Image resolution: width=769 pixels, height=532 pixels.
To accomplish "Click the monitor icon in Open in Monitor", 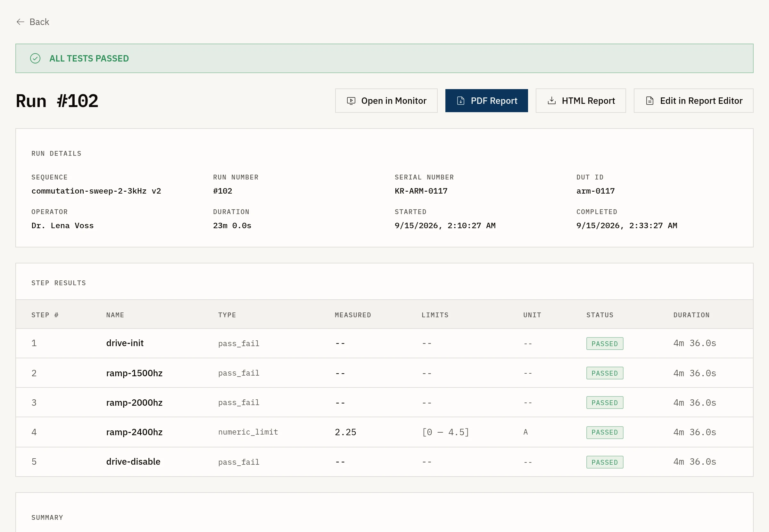I will (x=351, y=101).
